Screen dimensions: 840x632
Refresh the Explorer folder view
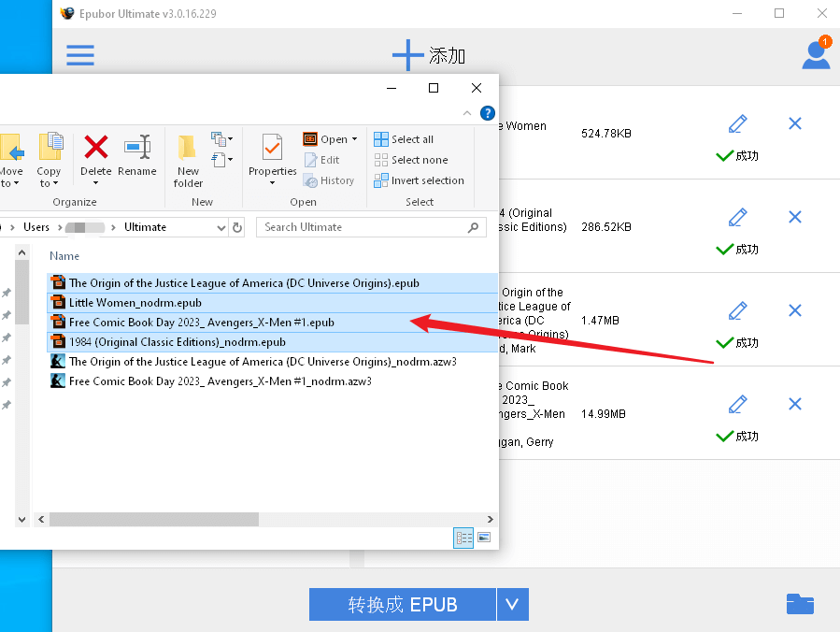point(236,228)
